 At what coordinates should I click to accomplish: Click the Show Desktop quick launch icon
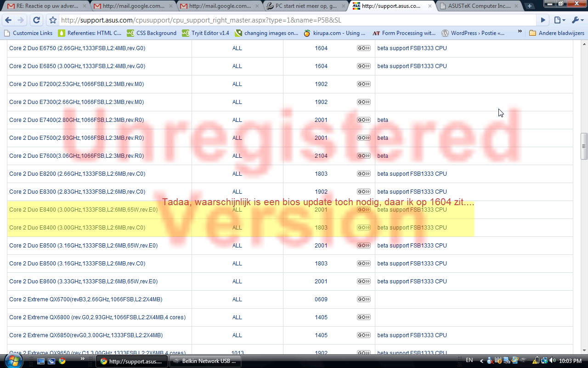coord(41,361)
